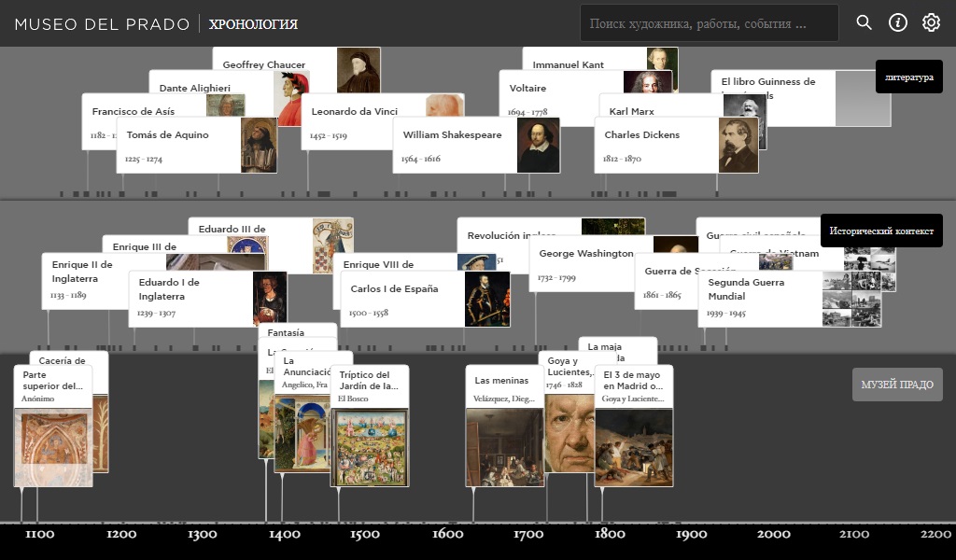The height and width of the screenshot is (560, 956).
Task: Jump to year 2000 on timeline
Action: (x=774, y=535)
